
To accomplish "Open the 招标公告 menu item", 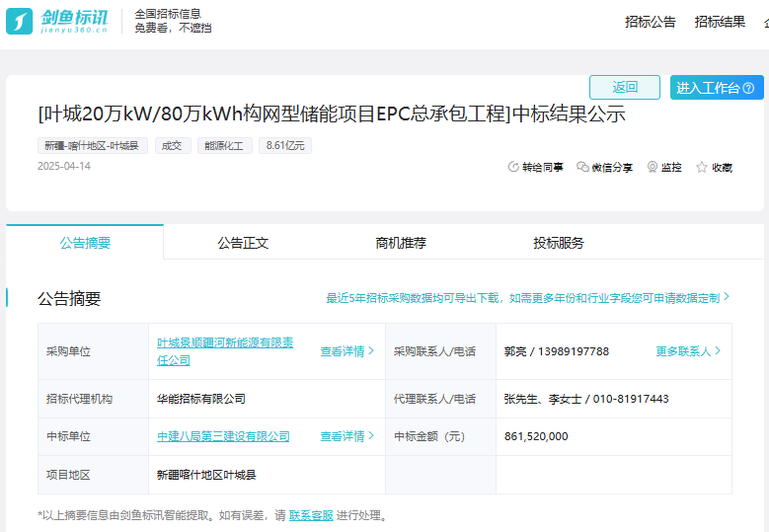I will 651,22.
